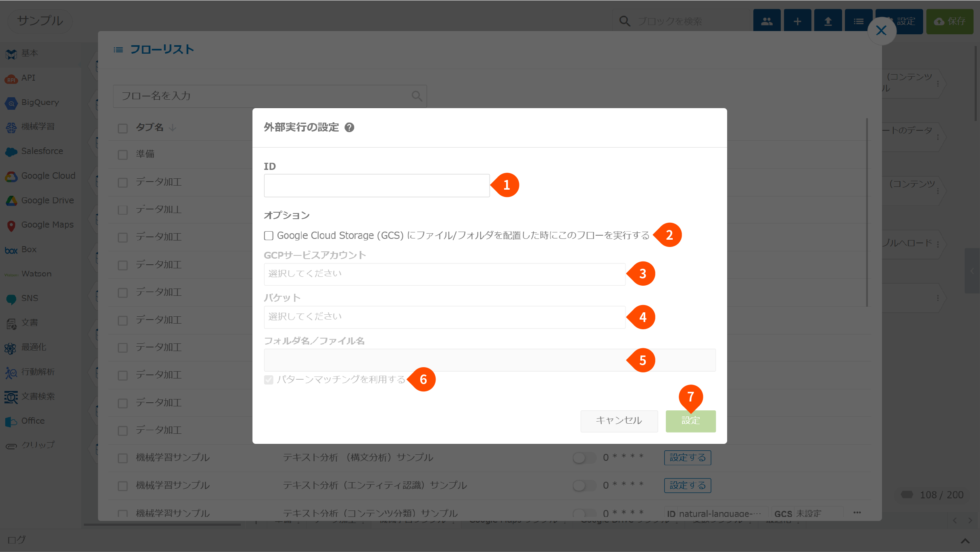The height and width of the screenshot is (552, 980).
Task: Open the Google Drive block category
Action: tap(40, 201)
